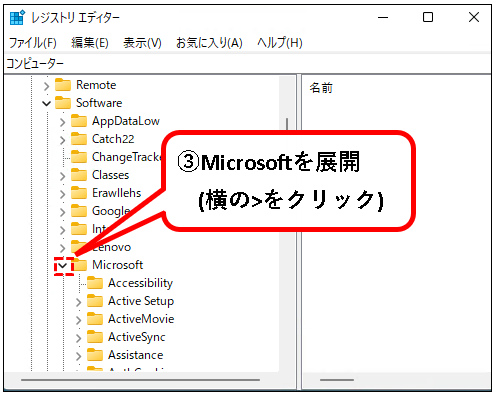Expand the ActiveMovie key

[x=78, y=320]
